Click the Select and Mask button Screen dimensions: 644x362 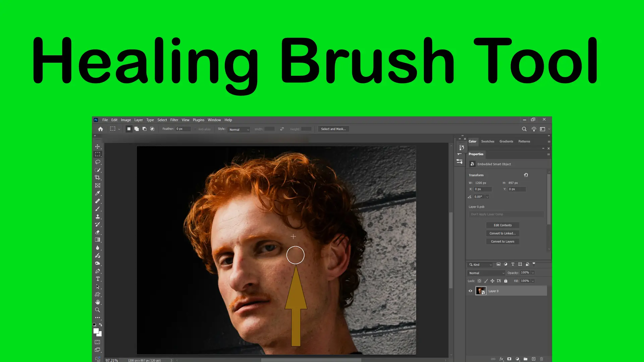click(x=333, y=129)
